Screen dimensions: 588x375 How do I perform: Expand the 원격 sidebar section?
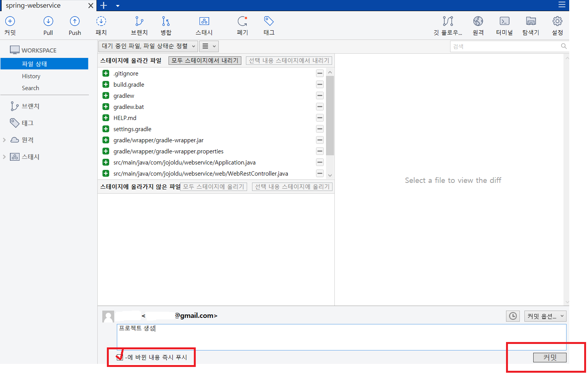(x=4, y=140)
